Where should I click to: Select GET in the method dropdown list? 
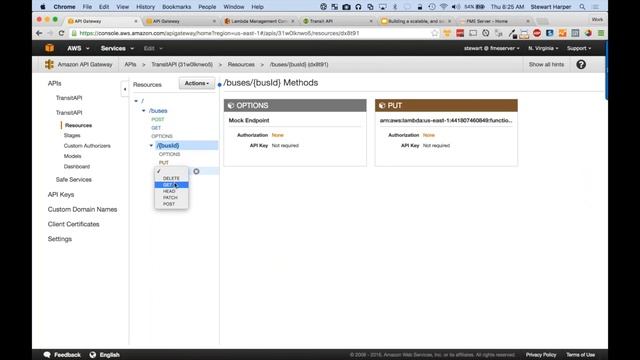point(171,185)
